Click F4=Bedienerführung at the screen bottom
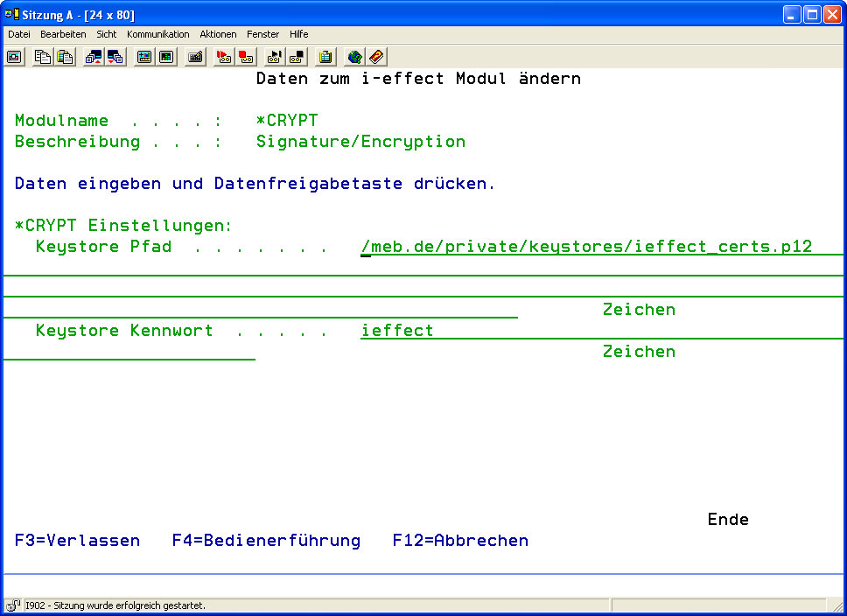Viewport: 847px width, 616px height. [x=266, y=541]
